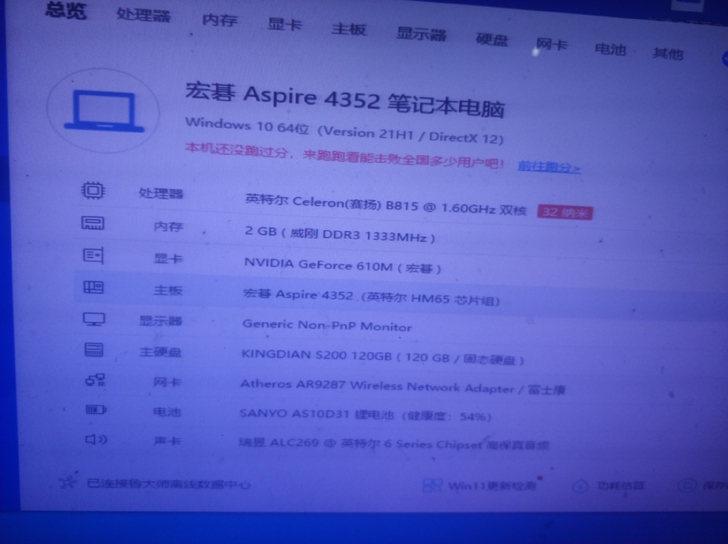Click the 电池 row label

tap(167, 412)
